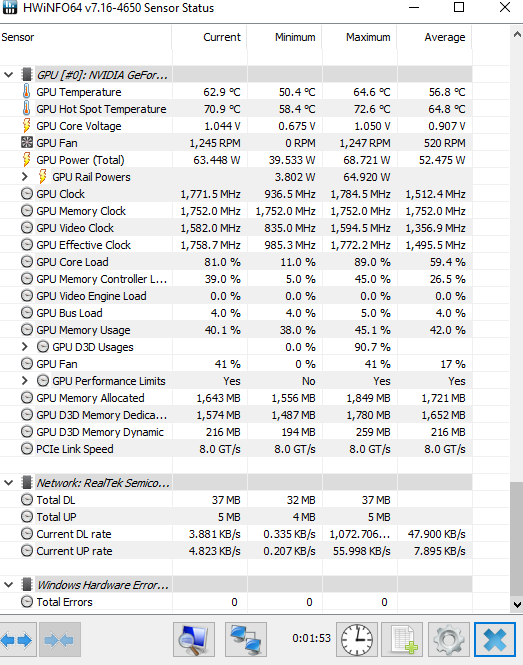Screen dimensions: 523x665
Task: Expand GPU D3D Usages row
Action: 25,347
